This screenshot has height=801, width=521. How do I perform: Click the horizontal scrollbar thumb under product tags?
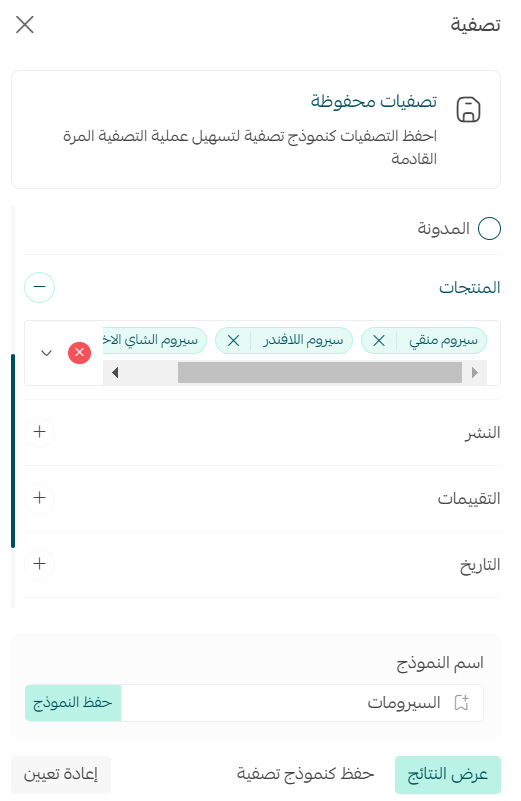(x=320, y=372)
